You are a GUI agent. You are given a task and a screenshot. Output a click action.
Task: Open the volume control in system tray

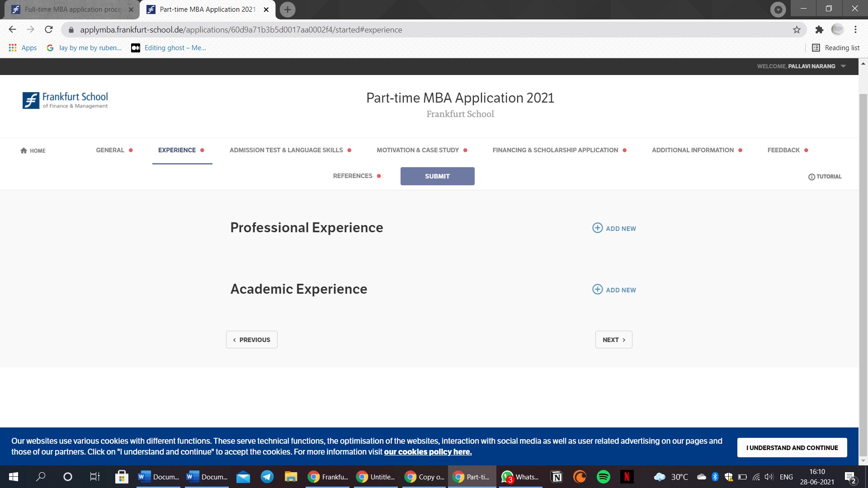[769, 477]
